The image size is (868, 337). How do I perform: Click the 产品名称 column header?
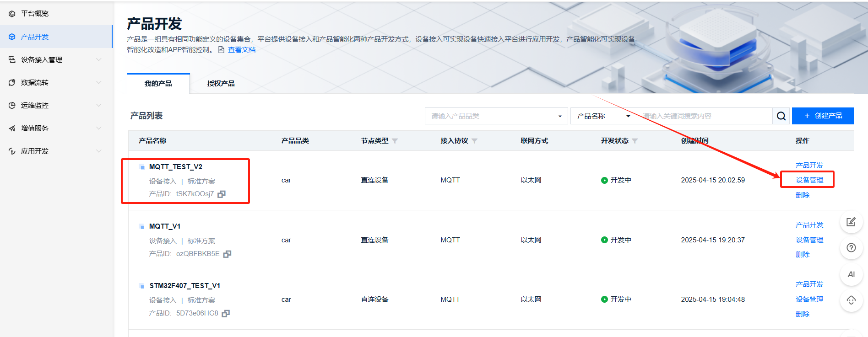[x=152, y=141]
